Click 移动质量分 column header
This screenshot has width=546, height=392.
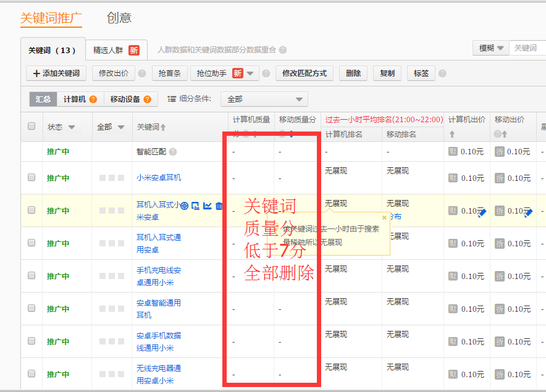(x=297, y=120)
